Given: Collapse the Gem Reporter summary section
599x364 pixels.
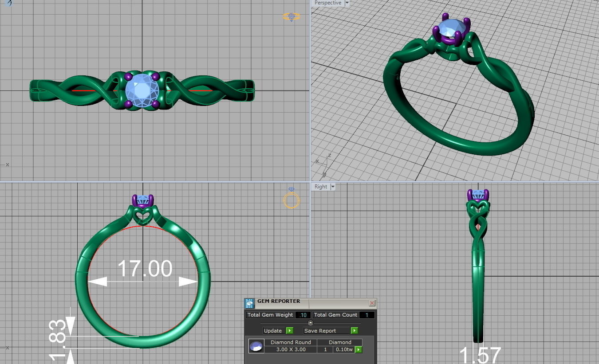Looking at the screenshot, I should pyautogui.click(x=310, y=323).
